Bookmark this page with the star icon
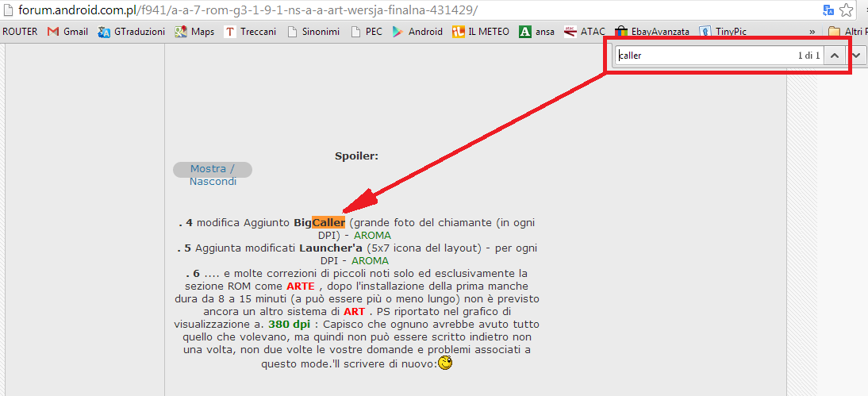This screenshot has width=868, height=396. tap(846, 10)
